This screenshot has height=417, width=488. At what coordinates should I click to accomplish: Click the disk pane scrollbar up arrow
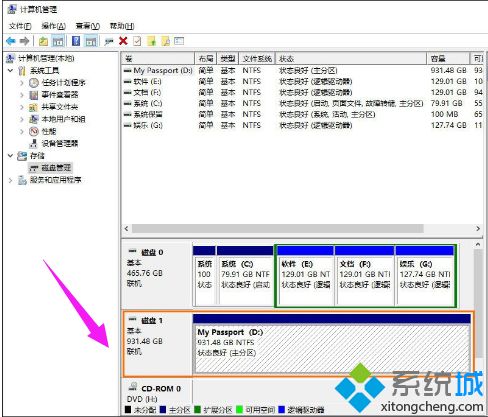click(478, 245)
